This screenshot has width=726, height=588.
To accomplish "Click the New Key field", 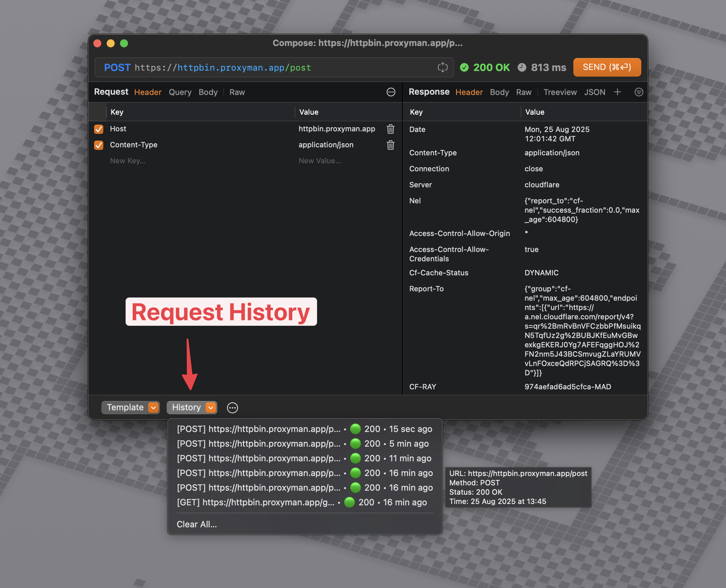I will (128, 161).
